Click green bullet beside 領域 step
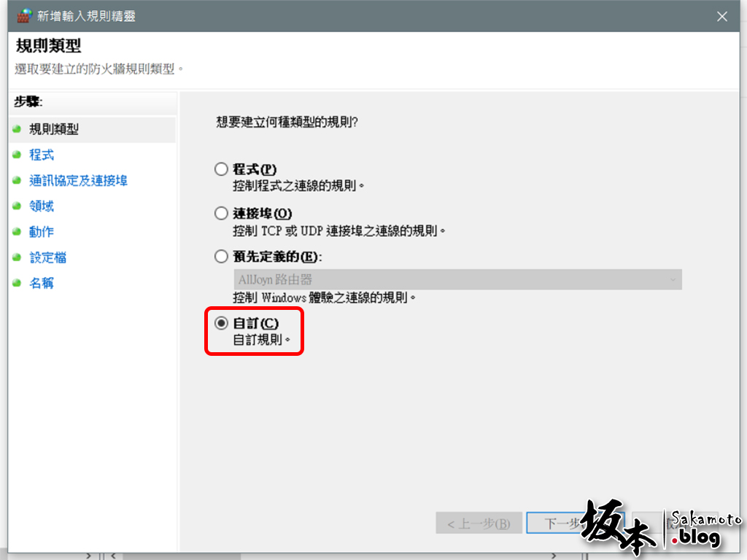Image resolution: width=747 pixels, height=560 pixels. click(18, 206)
